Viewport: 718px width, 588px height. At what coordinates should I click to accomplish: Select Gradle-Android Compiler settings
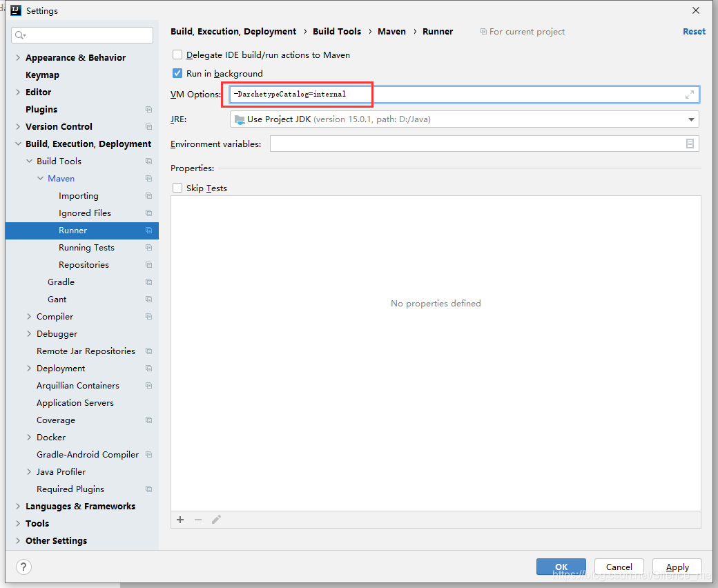pos(88,454)
